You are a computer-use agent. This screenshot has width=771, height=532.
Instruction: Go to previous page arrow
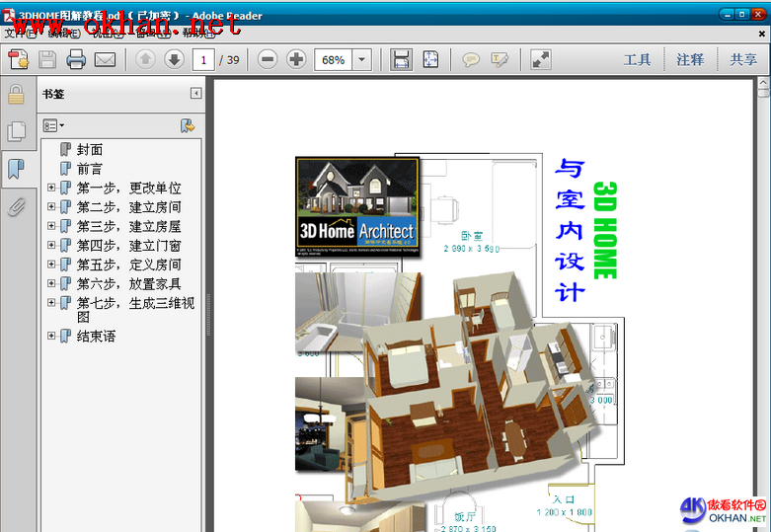click(145, 59)
